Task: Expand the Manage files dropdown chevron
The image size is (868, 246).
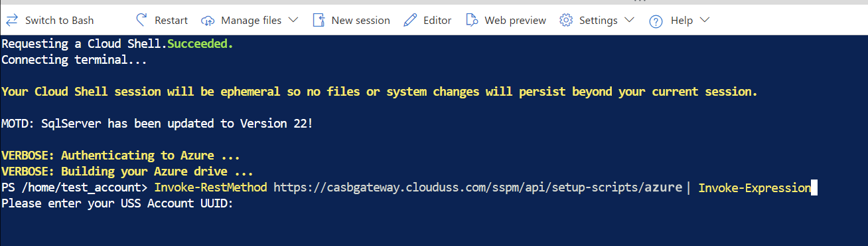Action: (293, 20)
